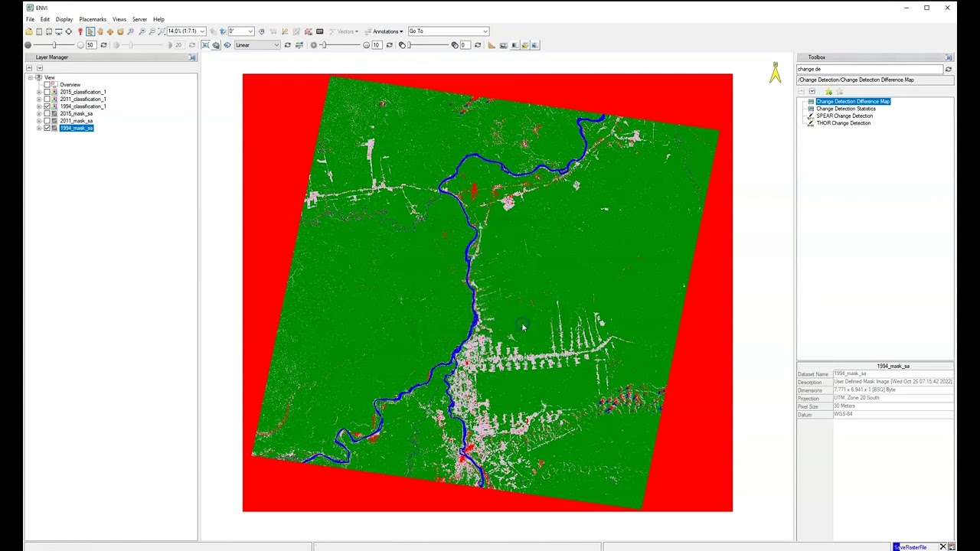Show the 2011_mask_sa layer
The height and width of the screenshot is (551, 980).
pyautogui.click(x=47, y=121)
